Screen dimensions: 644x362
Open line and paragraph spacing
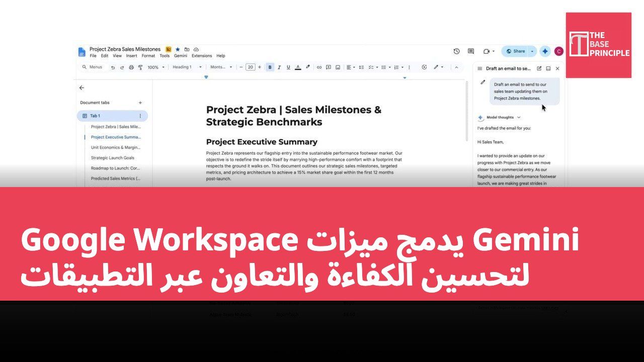point(361,67)
